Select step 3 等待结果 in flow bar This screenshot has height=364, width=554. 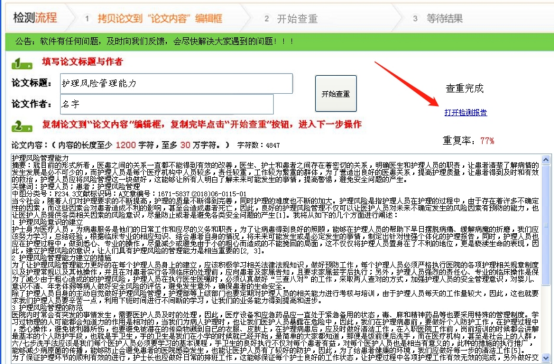point(437,18)
